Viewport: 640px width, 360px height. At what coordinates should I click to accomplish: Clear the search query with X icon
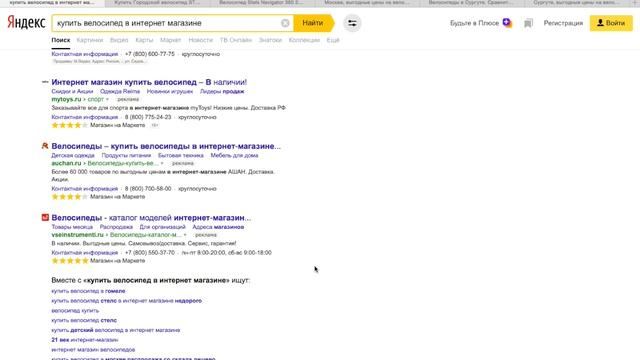(x=285, y=23)
